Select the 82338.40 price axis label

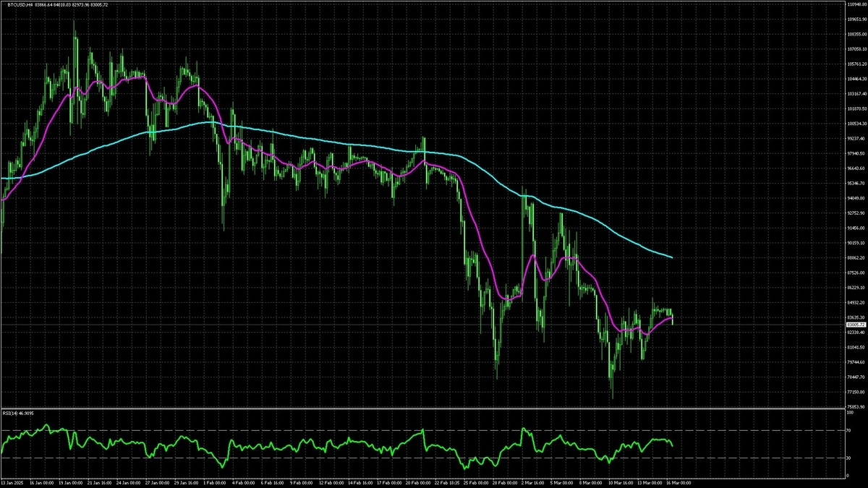[856, 332]
